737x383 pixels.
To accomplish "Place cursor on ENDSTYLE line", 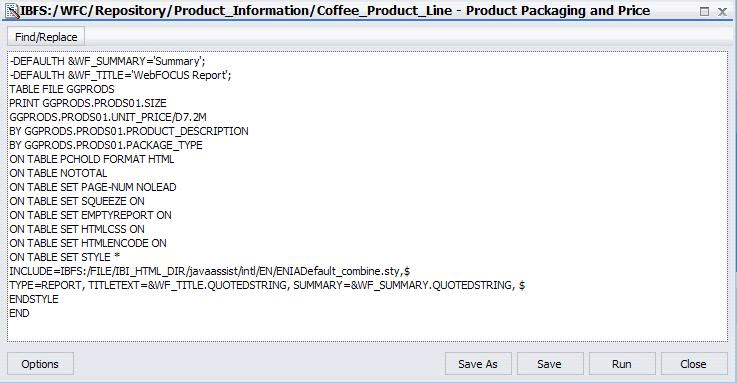I will click(x=34, y=299).
